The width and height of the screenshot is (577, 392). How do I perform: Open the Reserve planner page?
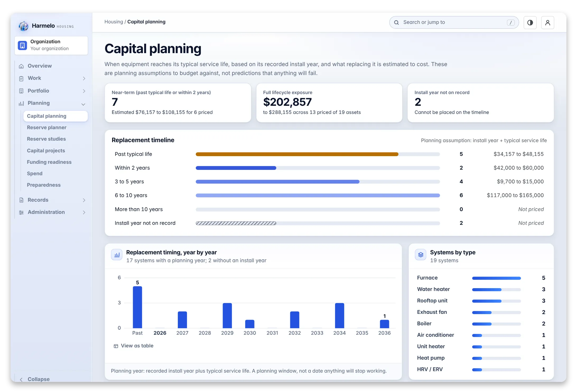click(46, 127)
